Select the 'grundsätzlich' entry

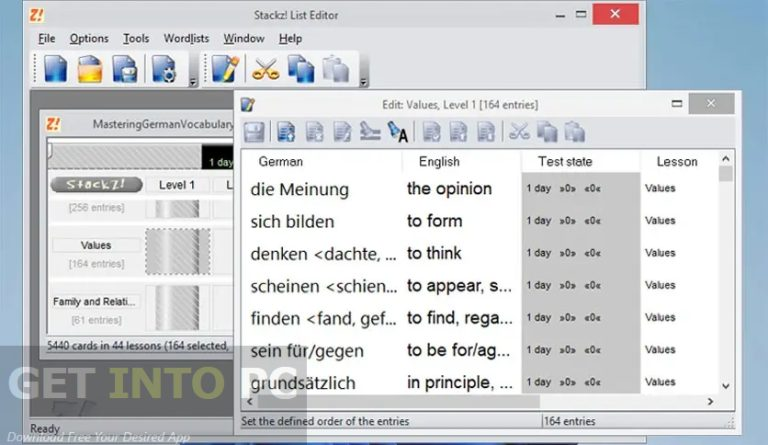click(x=303, y=383)
